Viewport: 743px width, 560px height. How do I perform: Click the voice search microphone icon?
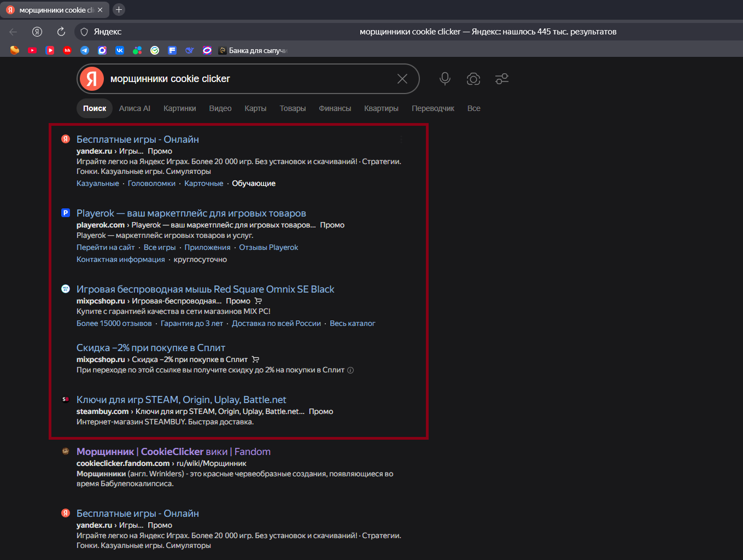pos(445,79)
